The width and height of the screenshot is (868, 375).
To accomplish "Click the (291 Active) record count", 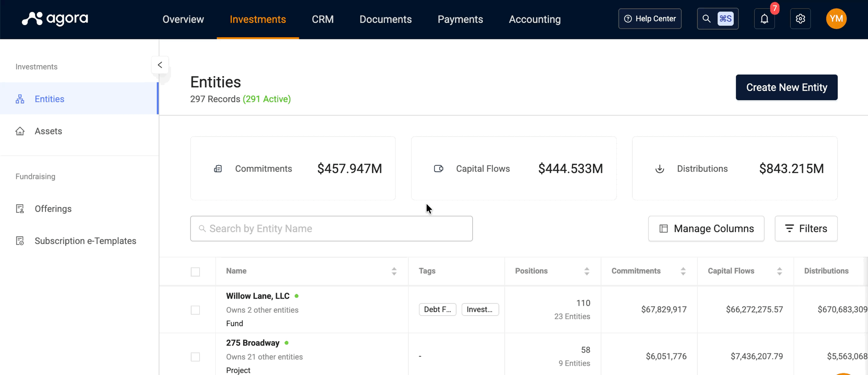I will pyautogui.click(x=266, y=99).
